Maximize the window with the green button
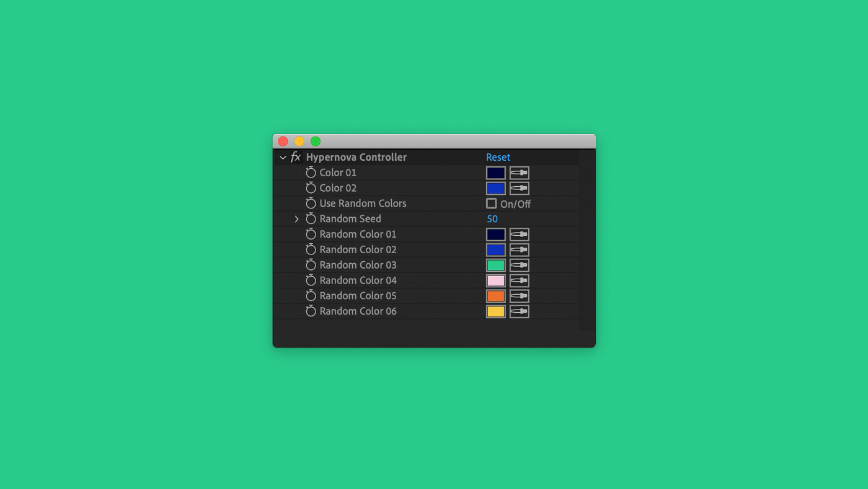The image size is (868, 489). pos(316,141)
